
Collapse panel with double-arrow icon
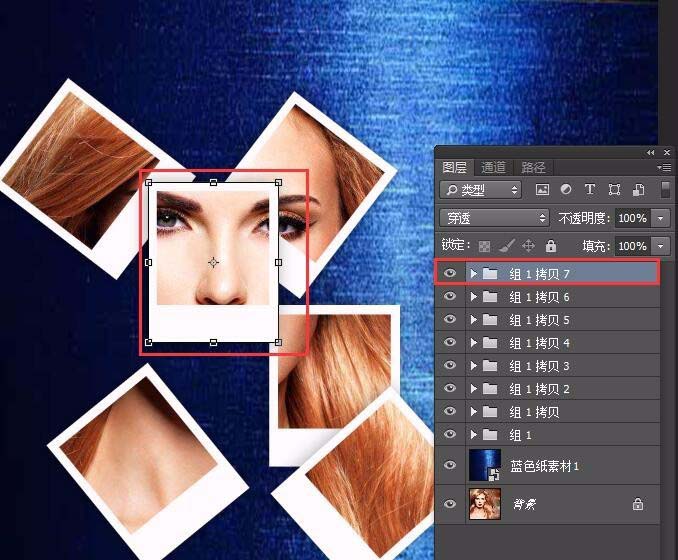click(x=651, y=153)
